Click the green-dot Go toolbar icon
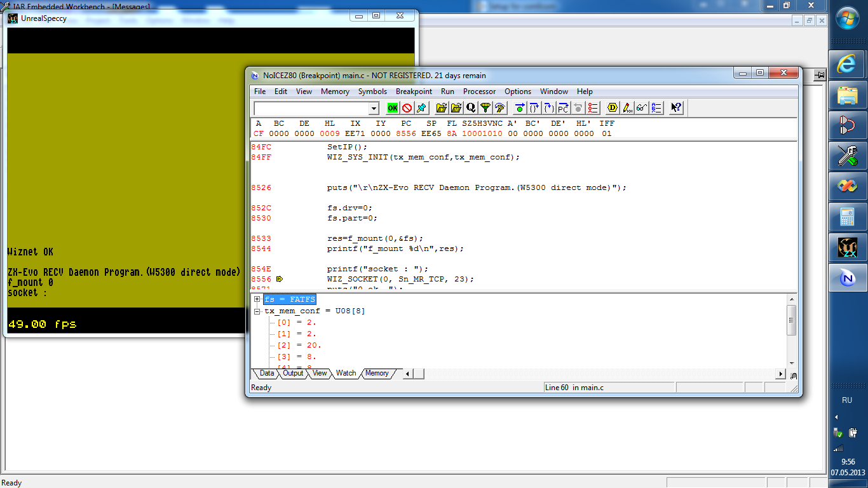 520,108
